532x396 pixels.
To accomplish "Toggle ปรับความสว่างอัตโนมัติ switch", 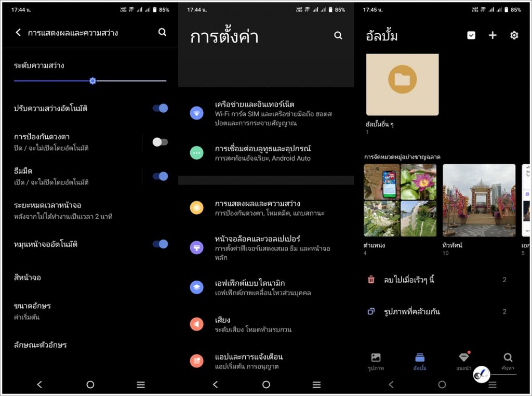I will click(x=160, y=108).
